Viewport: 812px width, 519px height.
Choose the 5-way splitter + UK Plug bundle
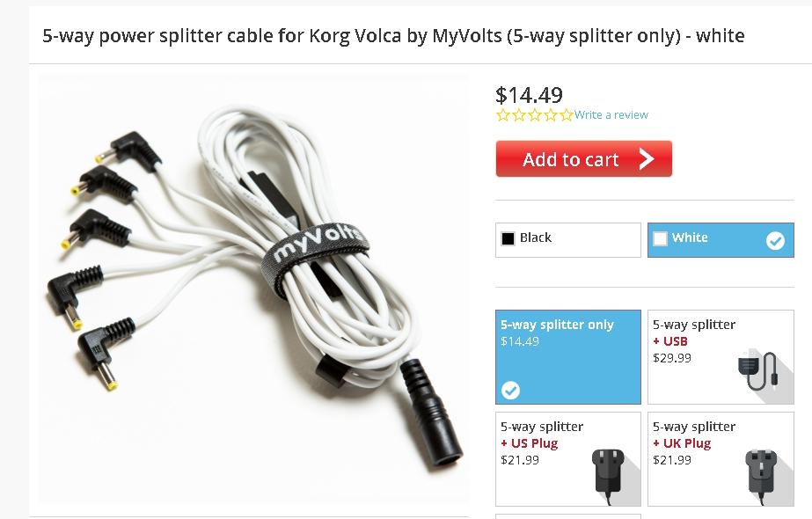pyautogui.click(x=721, y=459)
